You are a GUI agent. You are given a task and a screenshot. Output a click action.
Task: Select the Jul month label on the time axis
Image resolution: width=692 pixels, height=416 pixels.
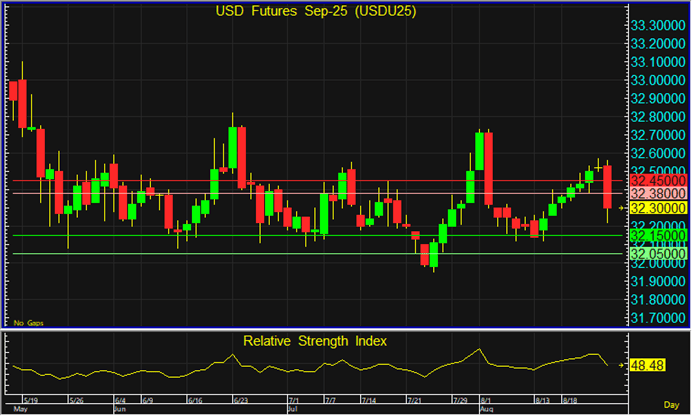coord(291,410)
